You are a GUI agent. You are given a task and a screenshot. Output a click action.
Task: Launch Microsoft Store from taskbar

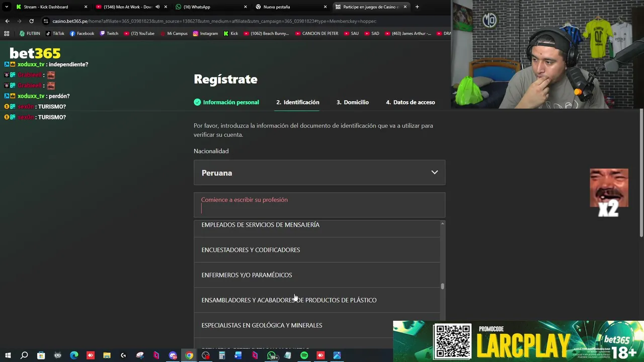coord(41,355)
